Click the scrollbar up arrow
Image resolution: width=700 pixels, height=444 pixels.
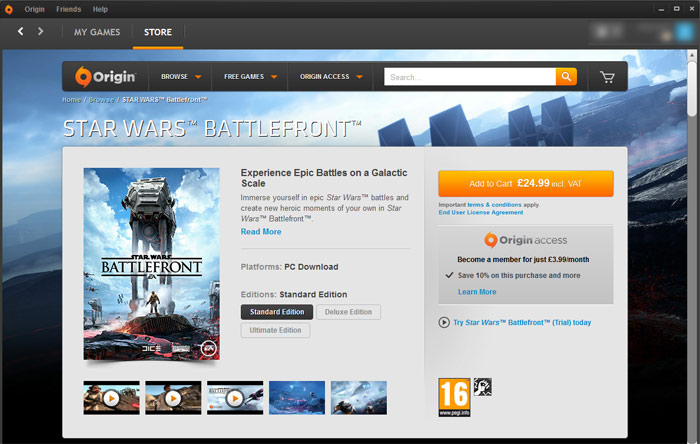(x=692, y=55)
